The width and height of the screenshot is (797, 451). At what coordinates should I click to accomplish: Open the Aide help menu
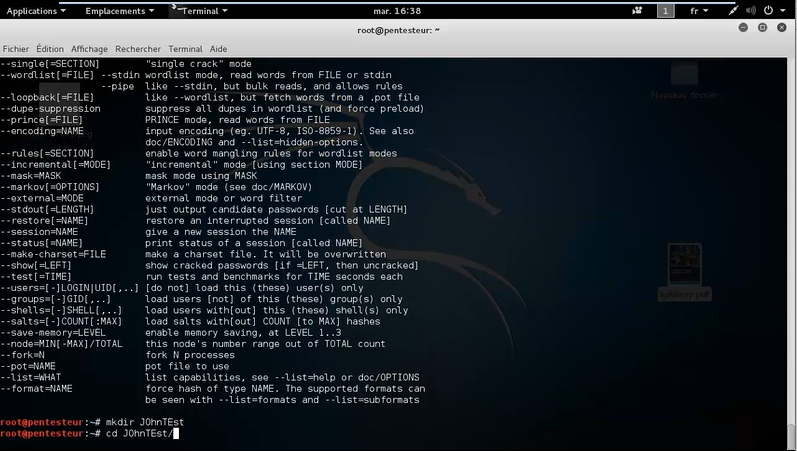(218, 48)
